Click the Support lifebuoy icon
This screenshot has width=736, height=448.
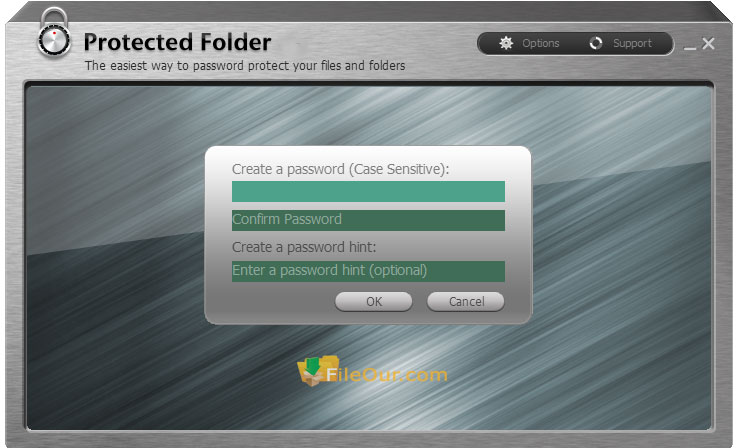(596, 43)
